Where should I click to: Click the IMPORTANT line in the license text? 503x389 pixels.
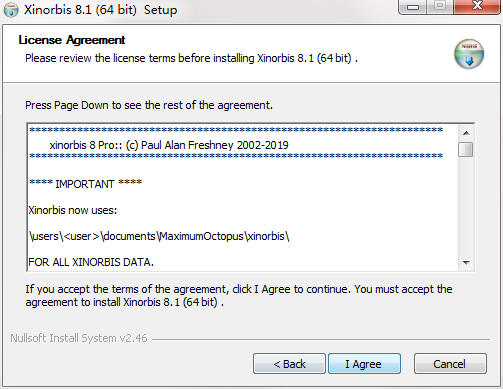[x=85, y=184]
